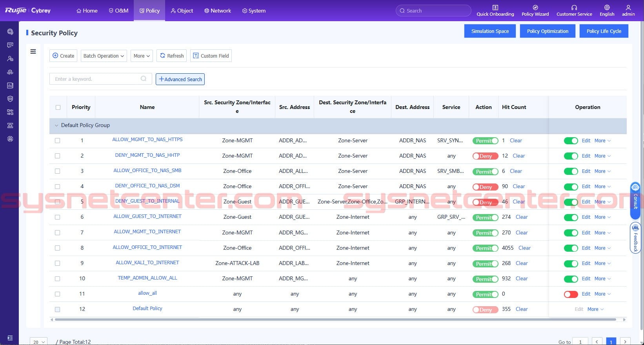Image resolution: width=644 pixels, height=345 pixels.
Task: Open the sidebar user management icon
Action: [x=10, y=58]
